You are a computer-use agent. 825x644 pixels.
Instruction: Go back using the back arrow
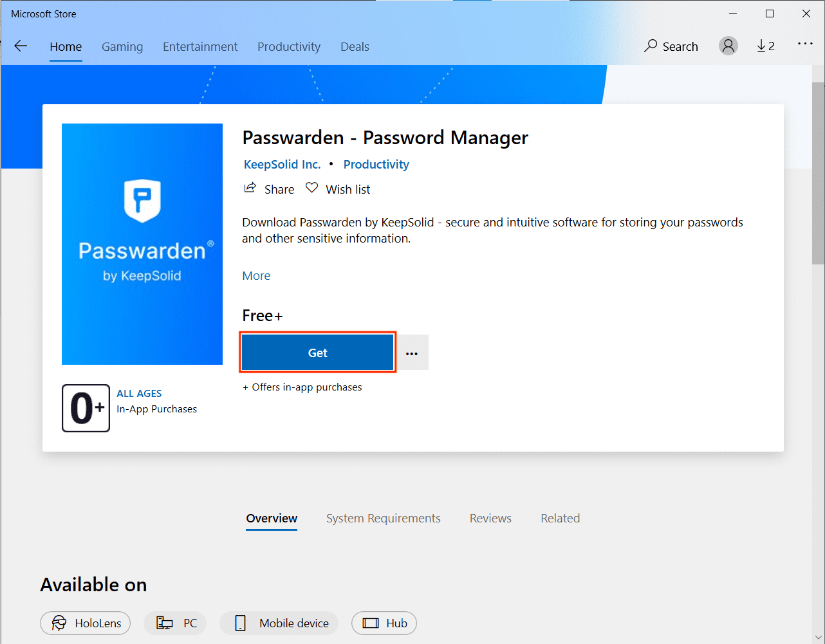tap(21, 46)
